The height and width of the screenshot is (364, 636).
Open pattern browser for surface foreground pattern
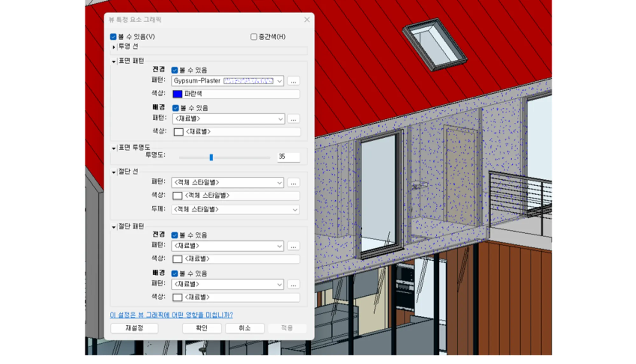point(293,81)
